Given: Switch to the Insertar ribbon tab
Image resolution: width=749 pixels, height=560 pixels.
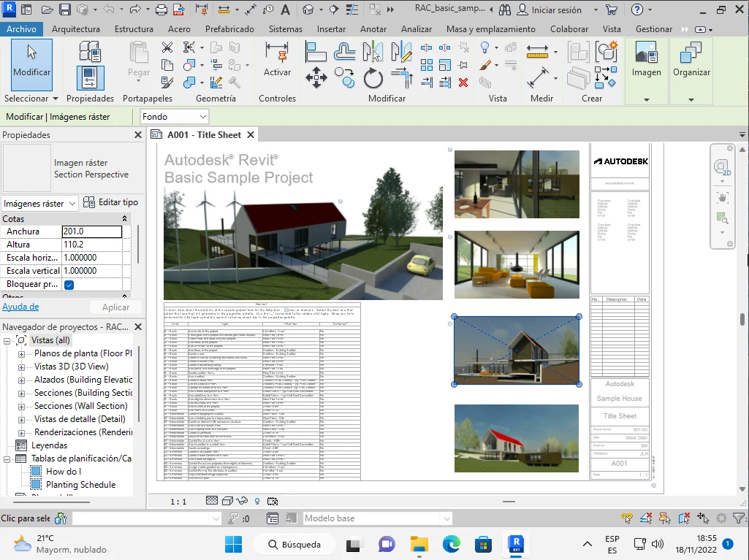Looking at the screenshot, I should point(331,29).
